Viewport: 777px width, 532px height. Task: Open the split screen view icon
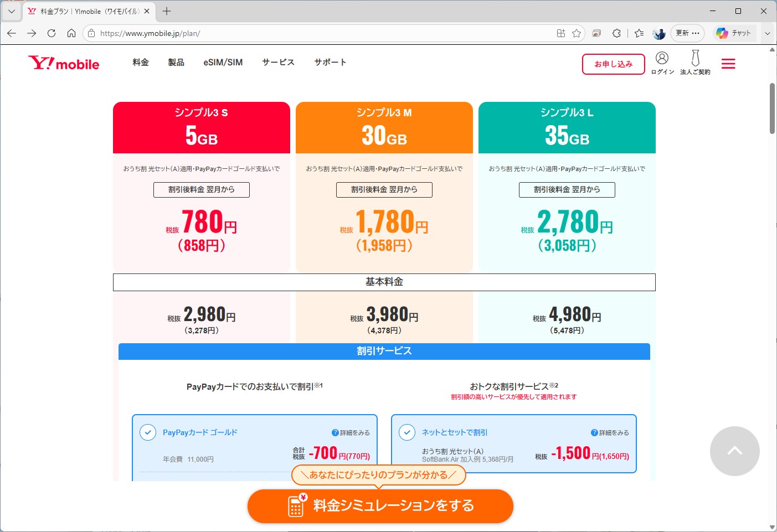(x=561, y=33)
